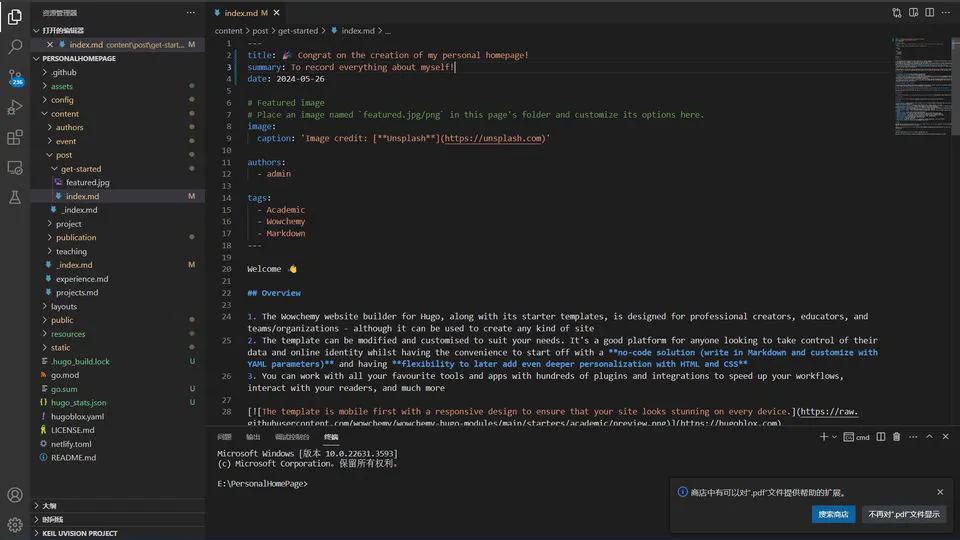The image size is (960, 540).
Task: Open the Testing flask icon view
Action: pos(15,198)
